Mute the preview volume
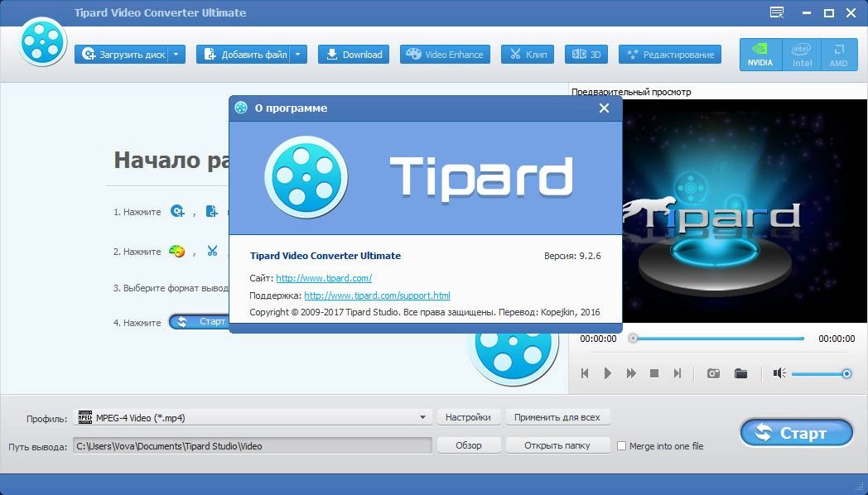Screen dimensions: 868x495 779,373
